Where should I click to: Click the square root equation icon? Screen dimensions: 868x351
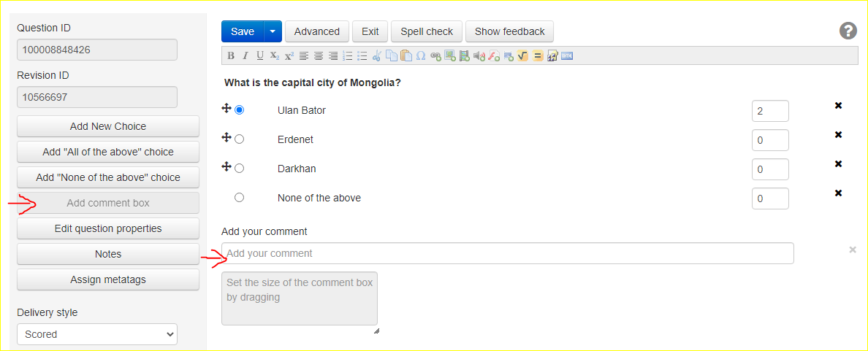click(x=523, y=56)
